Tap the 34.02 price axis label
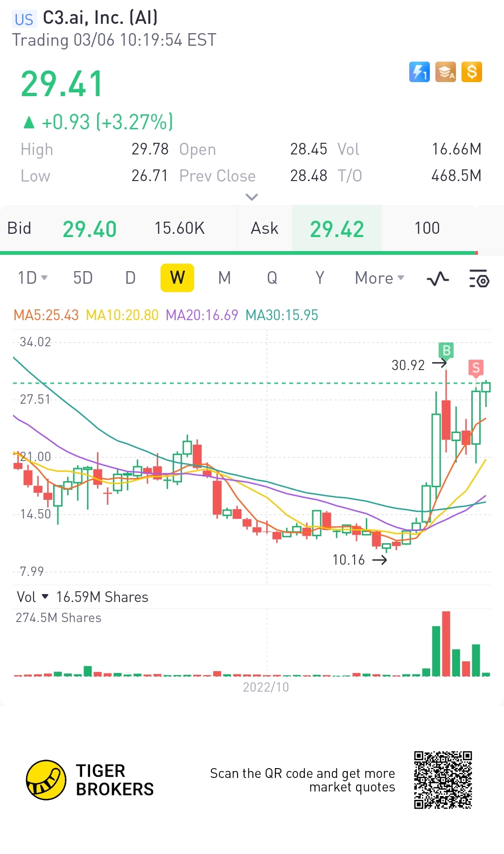Viewport: 504px width, 854px height. click(35, 342)
